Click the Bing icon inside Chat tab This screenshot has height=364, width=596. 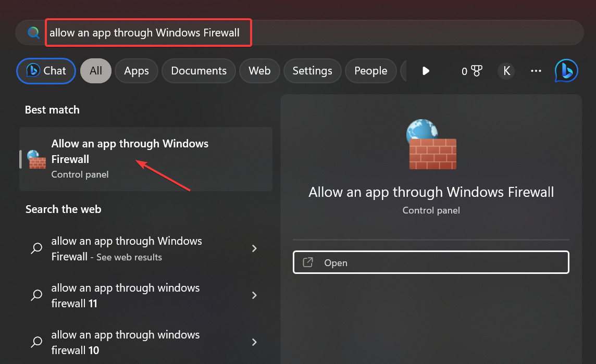[x=33, y=70]
